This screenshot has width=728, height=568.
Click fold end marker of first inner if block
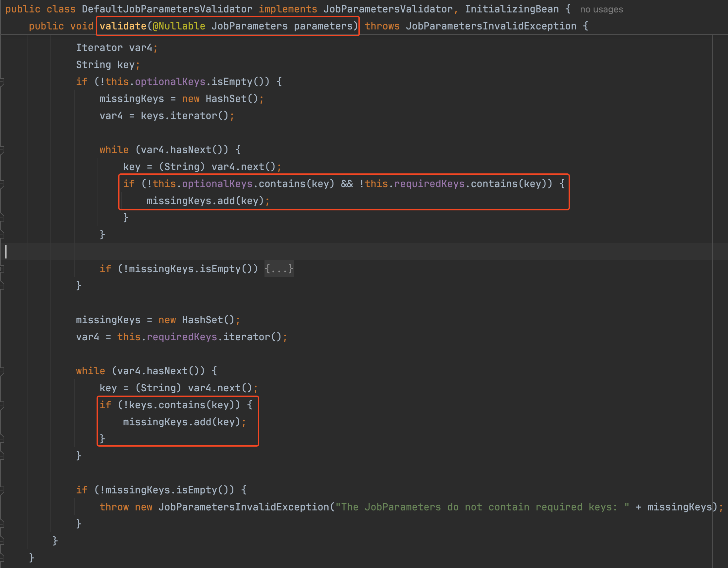tap(2, 218)
